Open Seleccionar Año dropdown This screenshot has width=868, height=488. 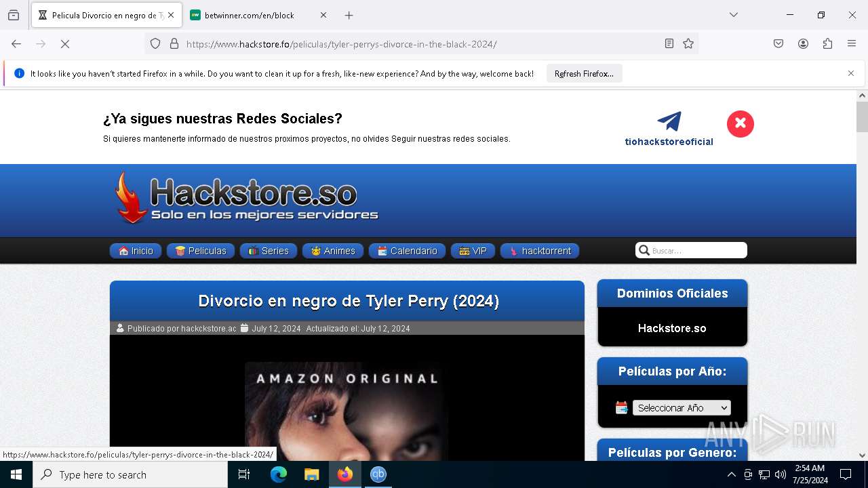(682, 408)
